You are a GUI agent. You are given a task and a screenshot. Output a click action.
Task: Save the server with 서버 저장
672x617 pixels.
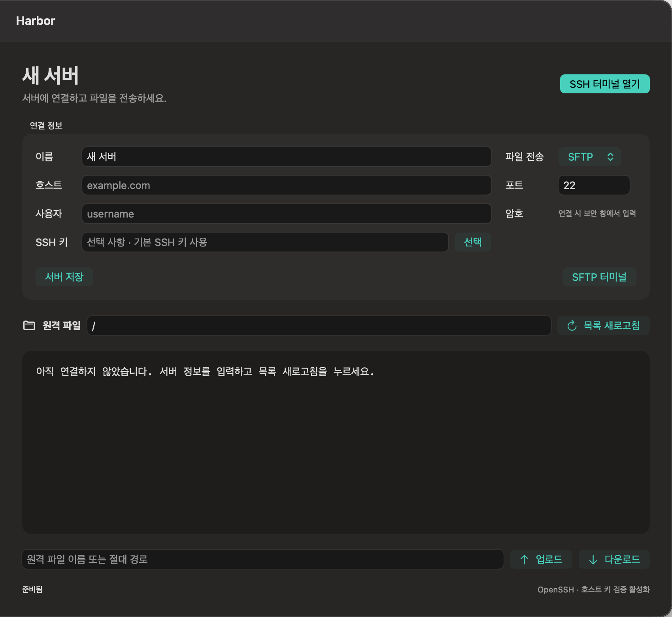[64, 277]
